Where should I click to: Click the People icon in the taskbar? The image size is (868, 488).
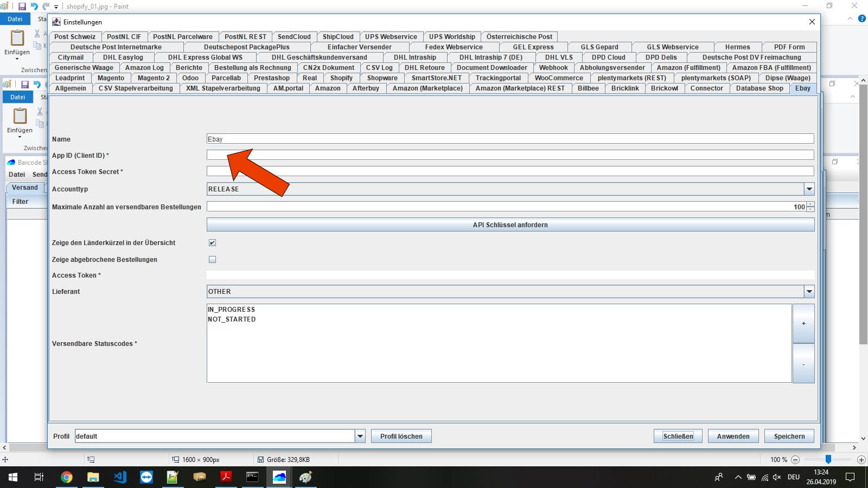point(719,477)
